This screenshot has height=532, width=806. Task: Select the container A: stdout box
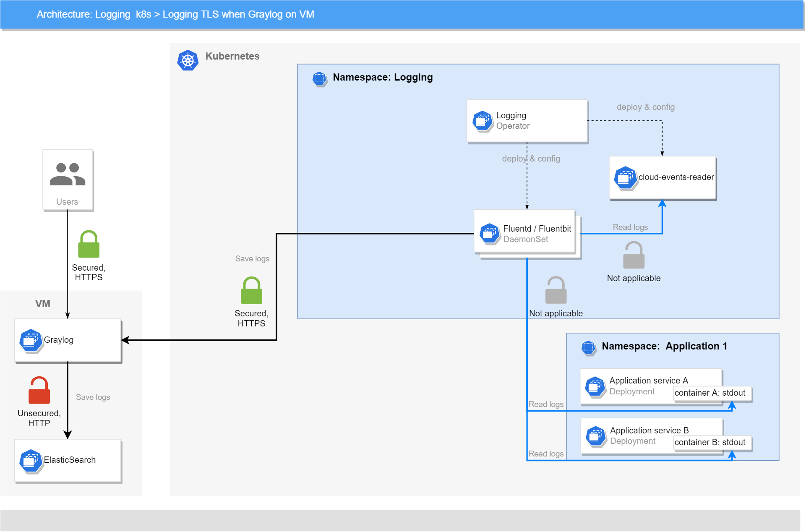click(x=712, y=394)
